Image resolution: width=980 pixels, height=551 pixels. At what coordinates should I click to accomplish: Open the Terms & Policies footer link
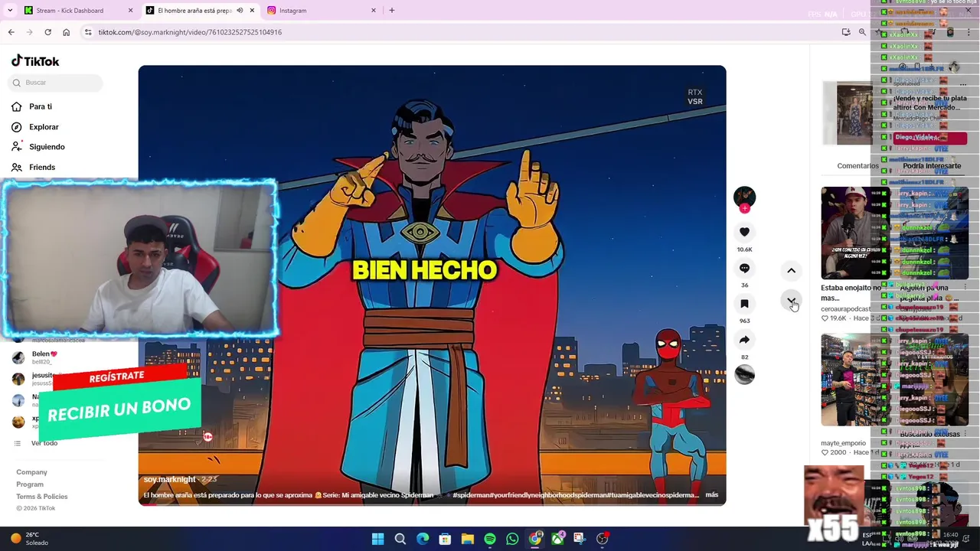pos(42,497)
